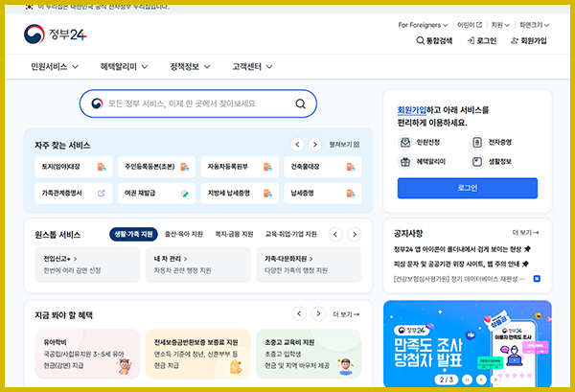Click the 회원가입 link in header
Image resolution: width=575 pixels, height=392 pixels.
[x=528, y=40]
